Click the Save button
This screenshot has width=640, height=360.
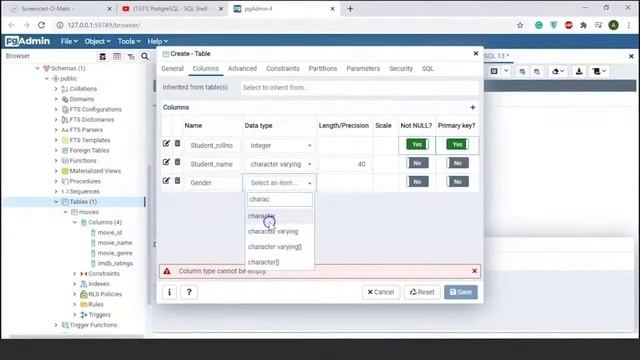coord(461,292)
